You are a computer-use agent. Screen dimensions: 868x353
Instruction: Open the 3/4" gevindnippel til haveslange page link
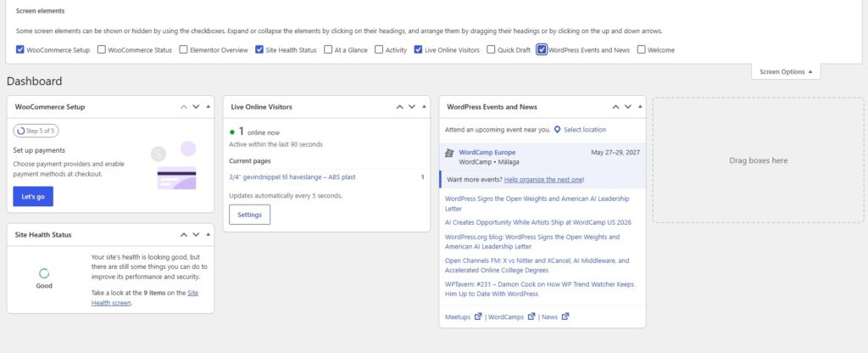(292, 177)
